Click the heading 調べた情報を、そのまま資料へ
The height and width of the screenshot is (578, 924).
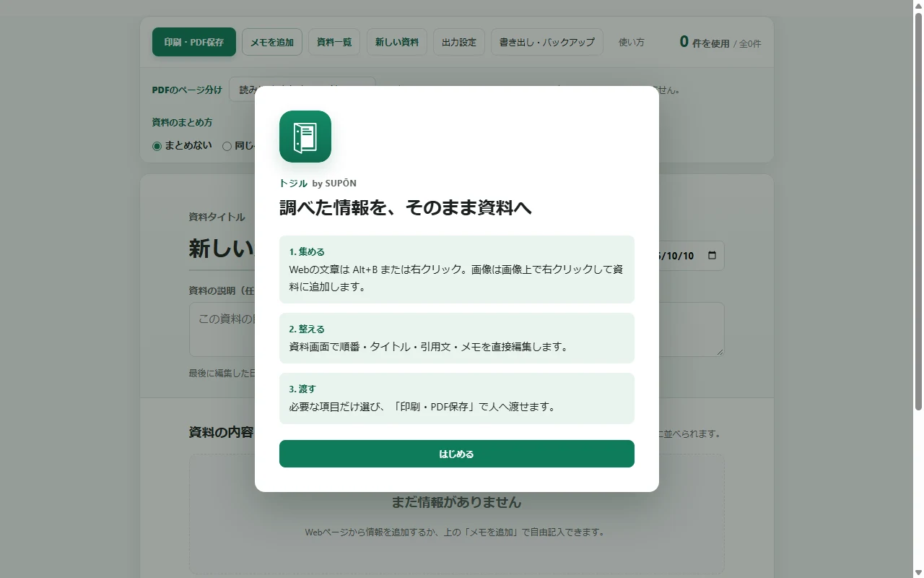[x=406, y=208]
